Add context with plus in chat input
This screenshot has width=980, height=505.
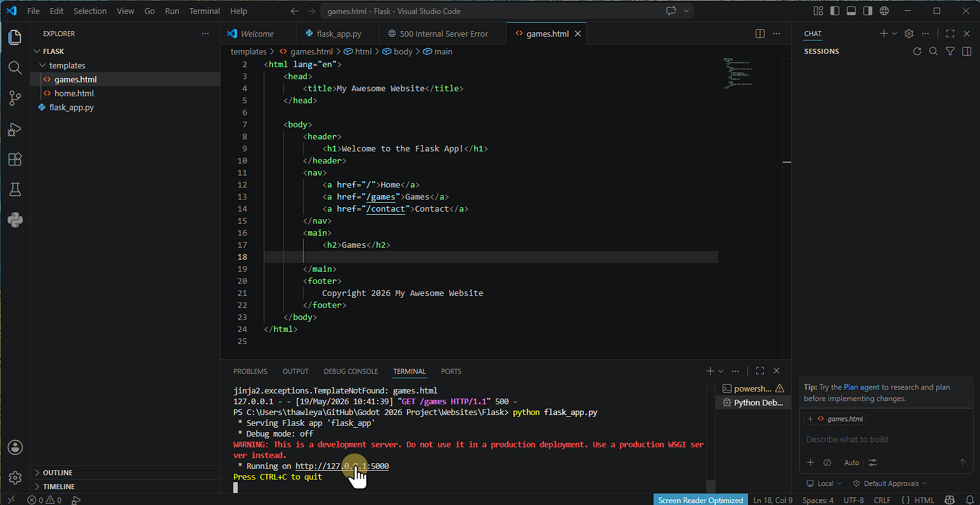pos(810,463)
